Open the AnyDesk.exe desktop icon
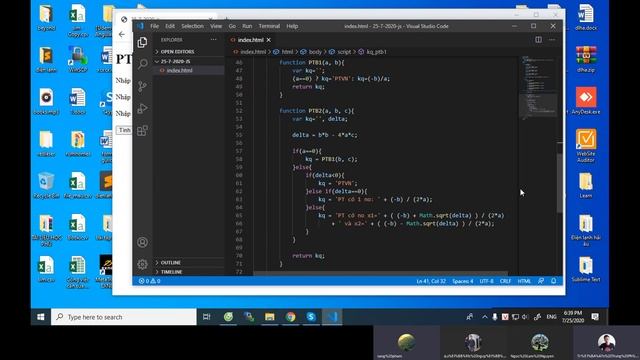640x360 pixels. pos(586,100)
